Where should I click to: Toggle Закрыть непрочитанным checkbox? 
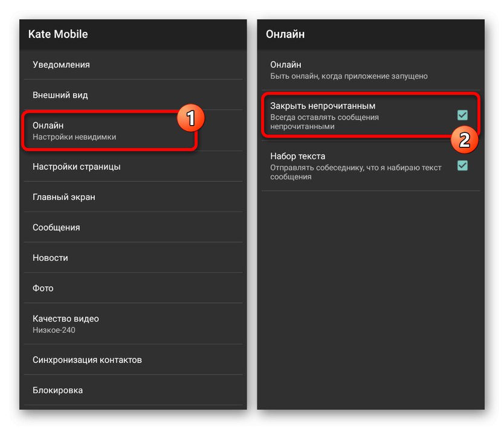(x=462, y=115)
